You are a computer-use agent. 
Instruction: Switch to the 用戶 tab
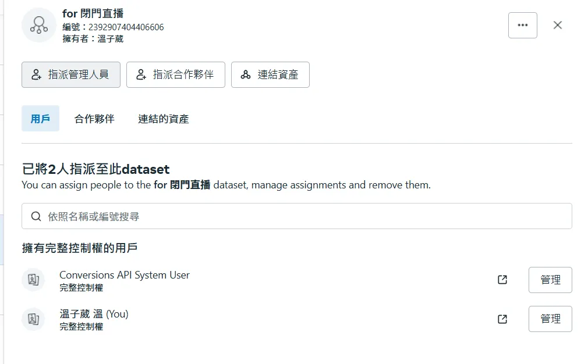40,119
